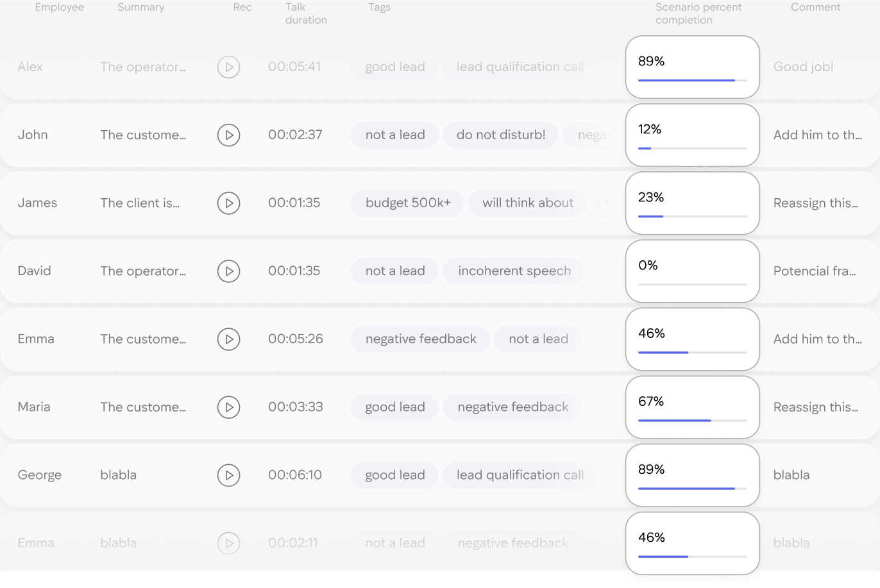Select employee name James
The height and width of the screenshot is (588, 880).
click(x=37, y=203)
